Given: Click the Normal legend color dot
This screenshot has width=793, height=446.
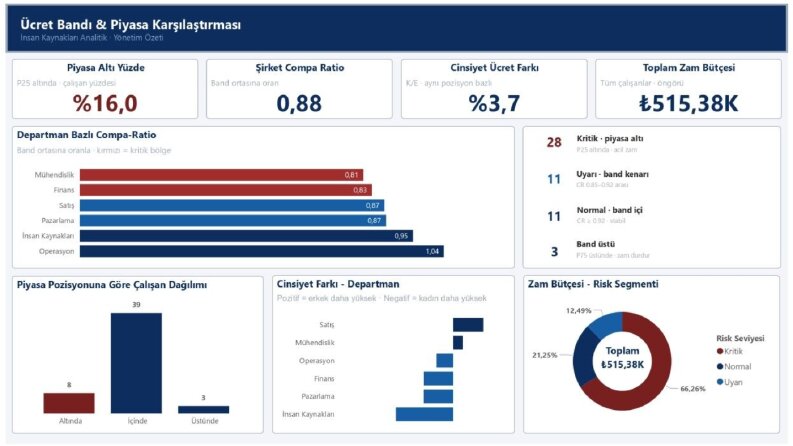Looking at the screenshot, I should pyautogui.click(x=720, y=367).
